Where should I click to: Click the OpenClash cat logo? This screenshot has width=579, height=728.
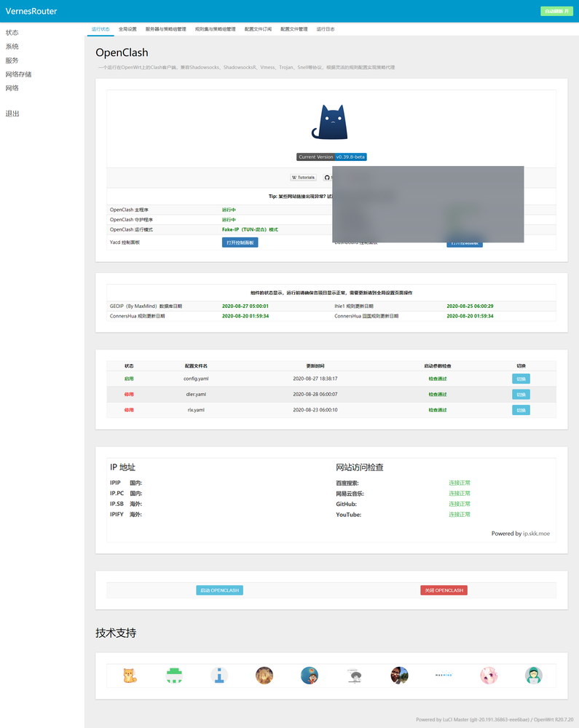pos(330,122)
